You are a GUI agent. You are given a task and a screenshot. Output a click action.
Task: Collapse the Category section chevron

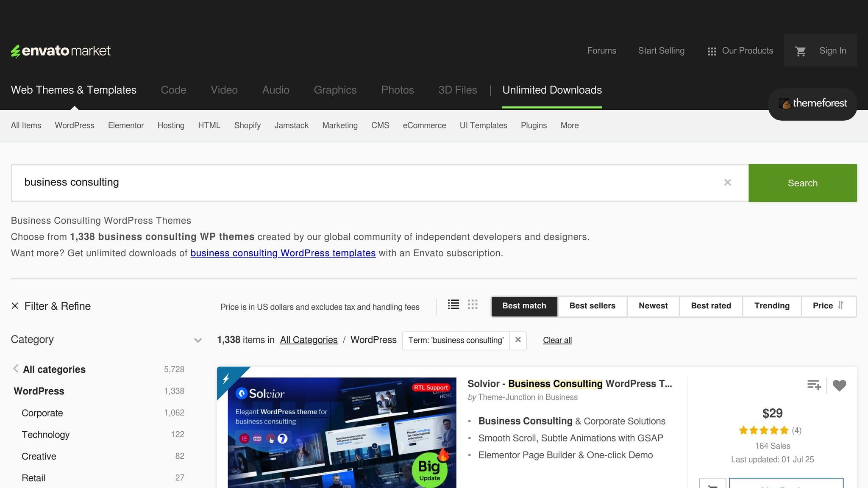198,340
